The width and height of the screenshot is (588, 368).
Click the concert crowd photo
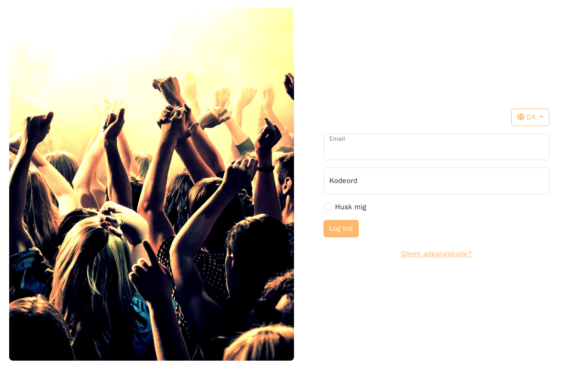(152, 184)
